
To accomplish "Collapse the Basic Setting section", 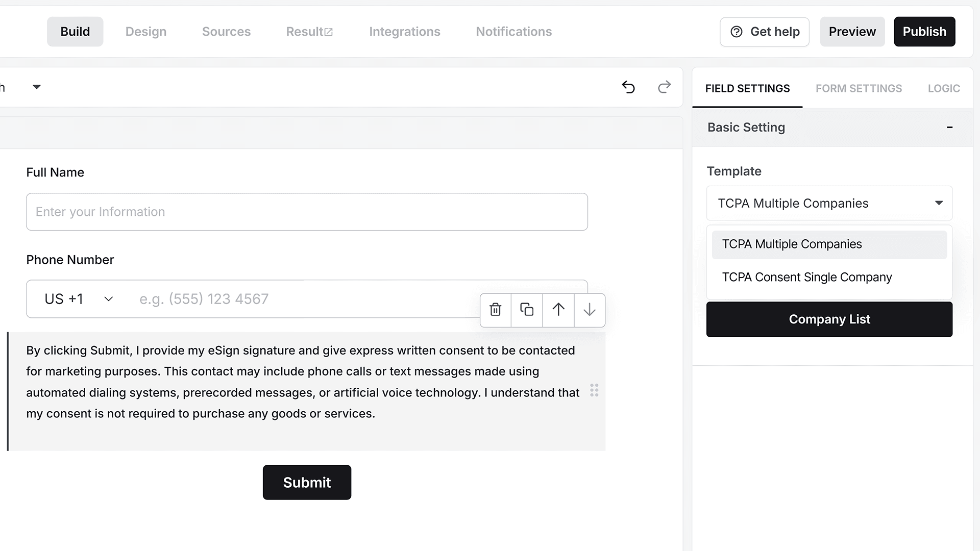I will pos(949,127).
